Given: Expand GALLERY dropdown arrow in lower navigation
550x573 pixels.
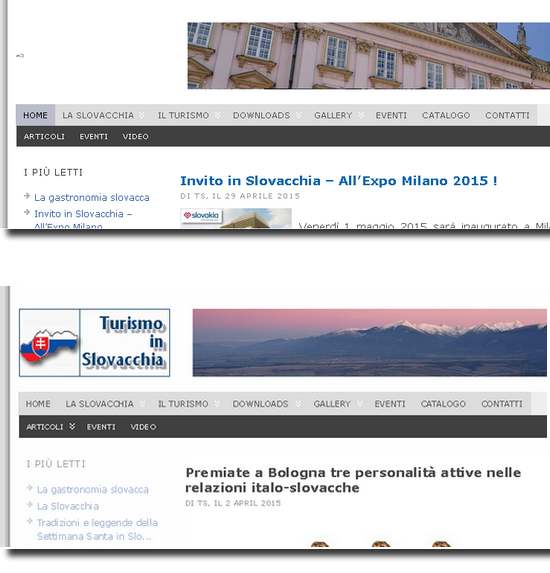Looking at the screenshot, I should tap(360, 403).
